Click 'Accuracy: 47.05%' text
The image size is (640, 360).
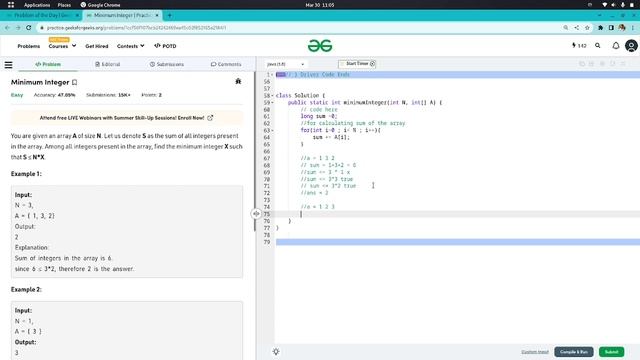pos(54,95)
